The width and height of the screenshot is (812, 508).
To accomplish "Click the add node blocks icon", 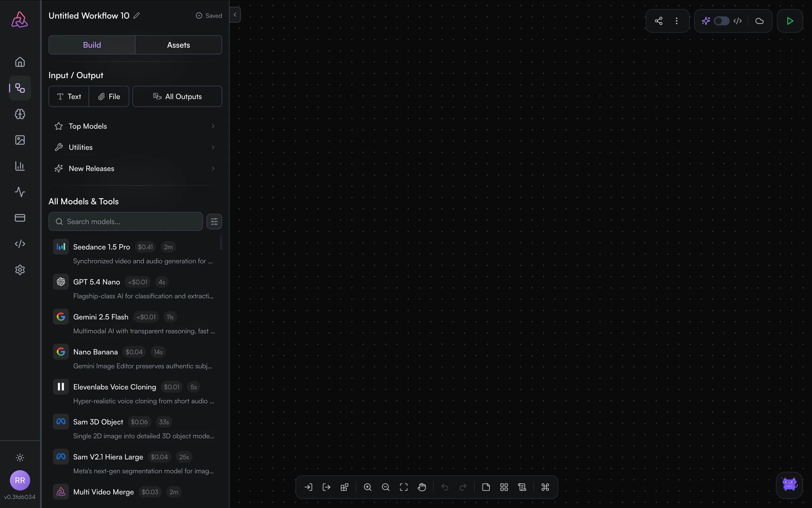I will 344,487.
